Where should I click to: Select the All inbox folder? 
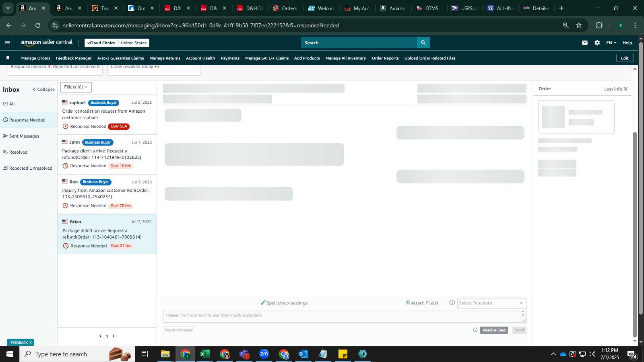[x=9, y=104]
